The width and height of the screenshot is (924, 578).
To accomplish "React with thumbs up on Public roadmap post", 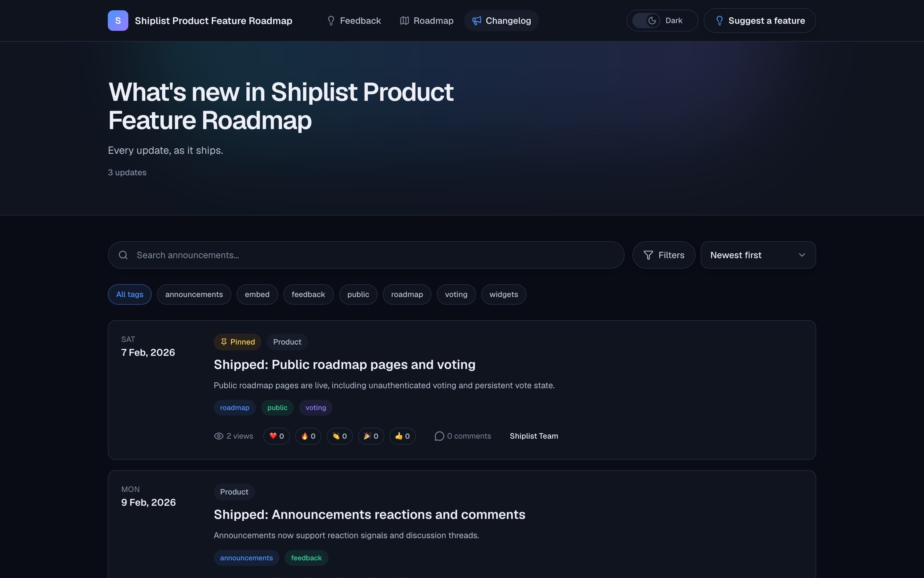I will (x=402, y=436).
